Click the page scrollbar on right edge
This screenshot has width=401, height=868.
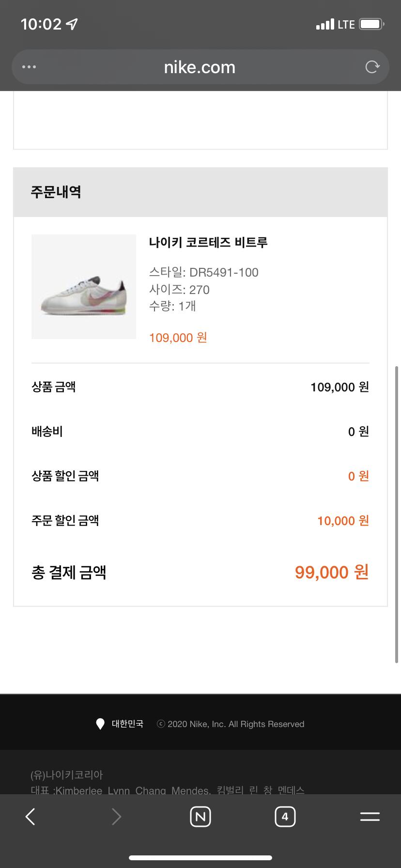pyautogui.click(x=397, y=513)
